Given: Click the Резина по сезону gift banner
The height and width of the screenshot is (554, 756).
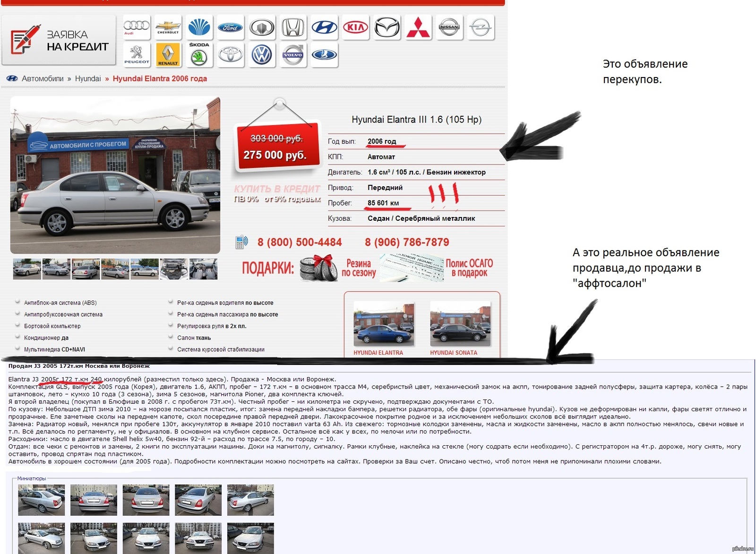Looking at the screenshot, I should tap(338, 268).
